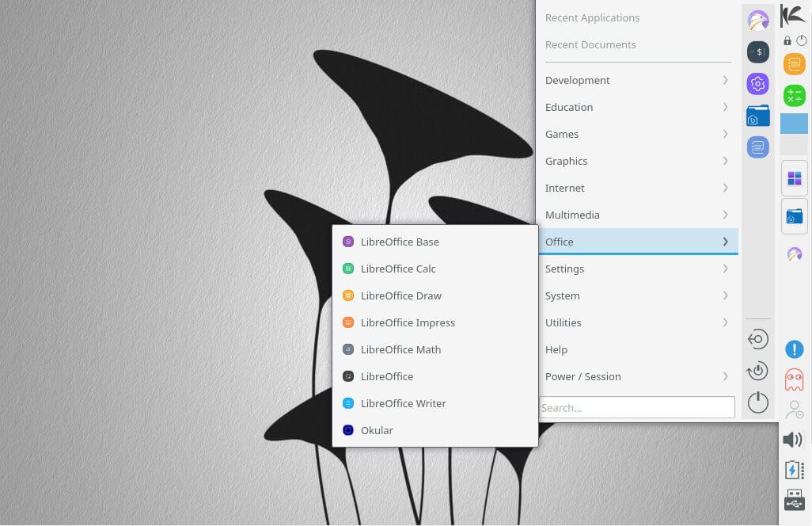Open the Internet menu category
This screenshot has height=526, width=812.
(x=565, y=188)
